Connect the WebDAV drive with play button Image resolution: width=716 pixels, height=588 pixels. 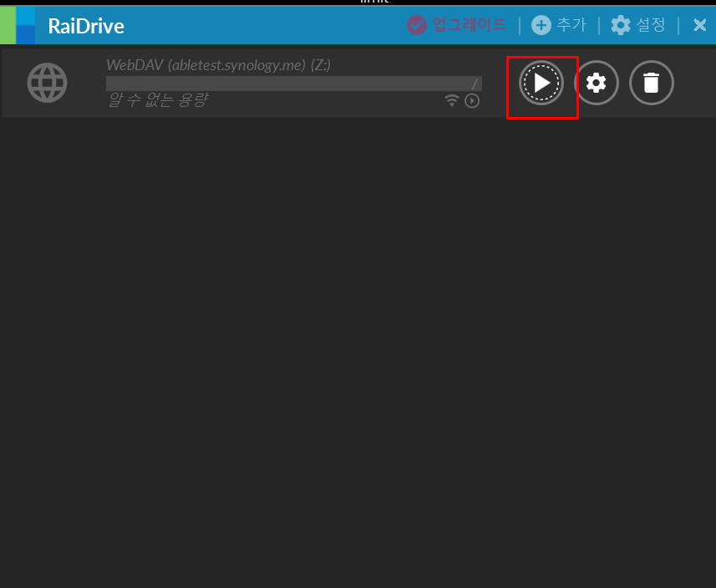click(x=541, y=83)
